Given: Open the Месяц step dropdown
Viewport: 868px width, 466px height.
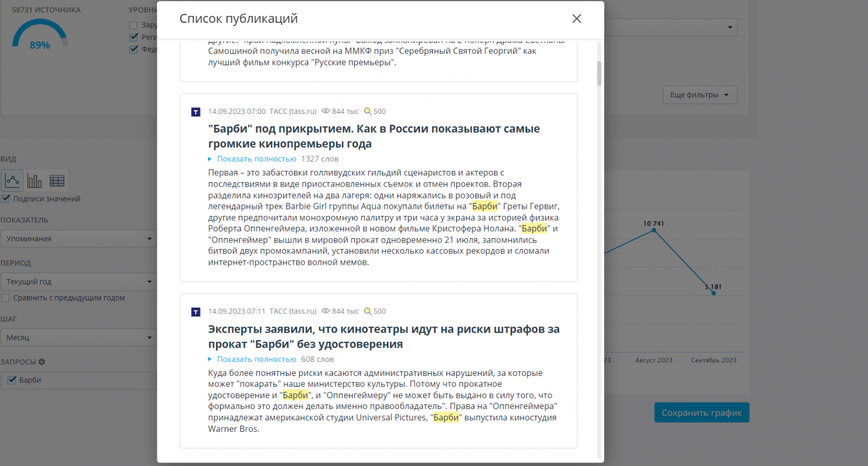Looking at the screenshot, I should click(79, 337).
